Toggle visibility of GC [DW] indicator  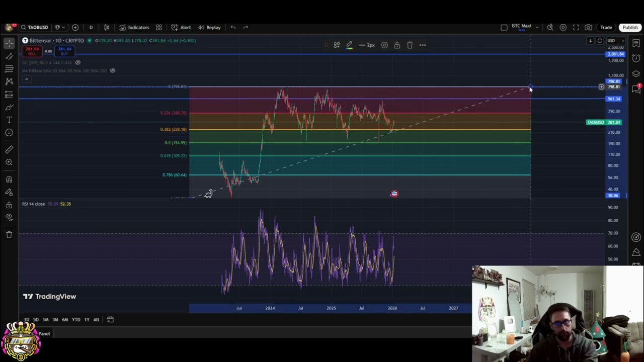pos(77,62)
